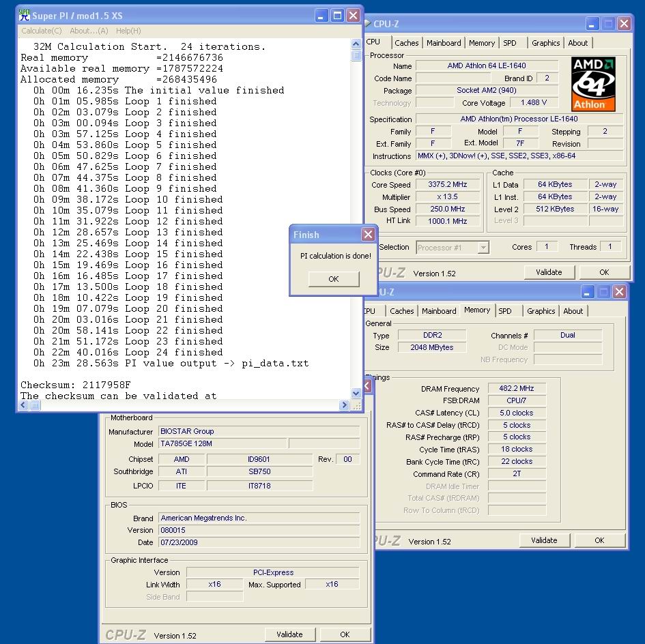Click the FSB:DRAM value CPU/7
The height and width of the screenshot is (644, 645).
click(517, 400)
